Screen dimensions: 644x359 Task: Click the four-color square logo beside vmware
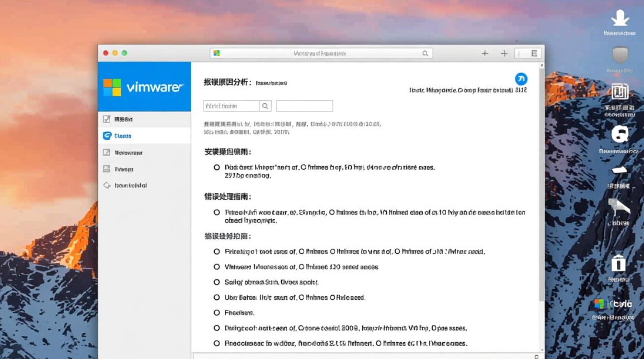[112, 88]
